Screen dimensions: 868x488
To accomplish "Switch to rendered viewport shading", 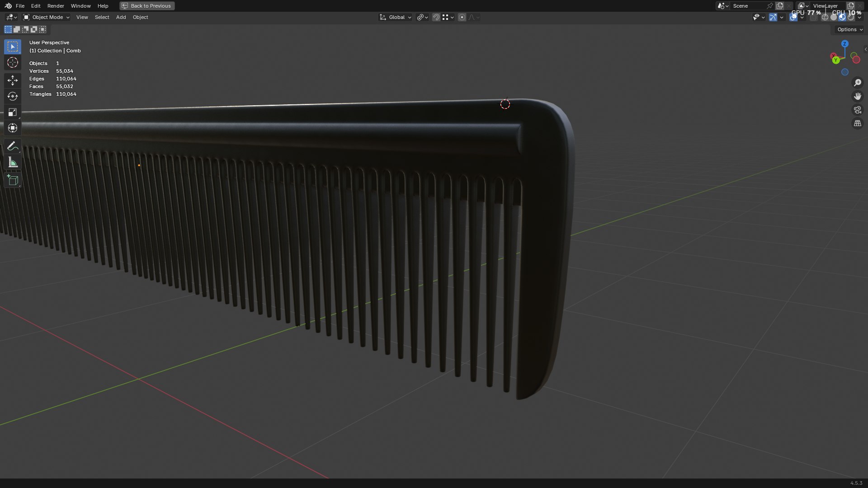I will 851,17.
